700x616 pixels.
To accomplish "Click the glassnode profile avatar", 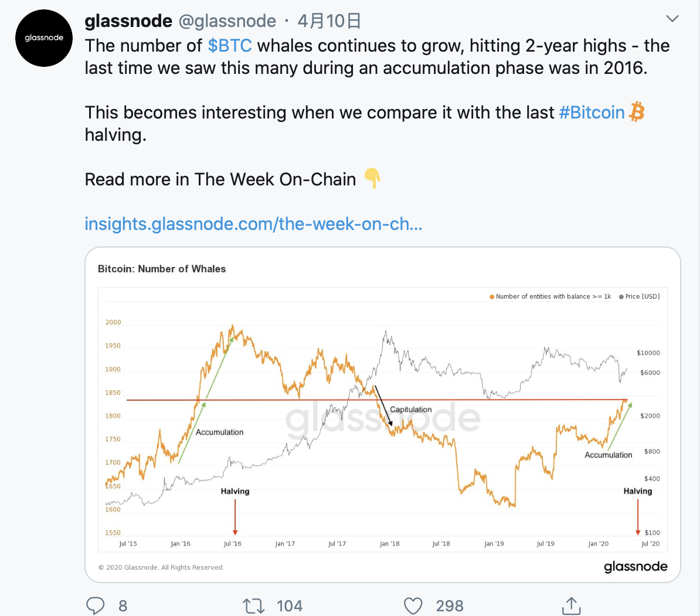I will (44, 38).
